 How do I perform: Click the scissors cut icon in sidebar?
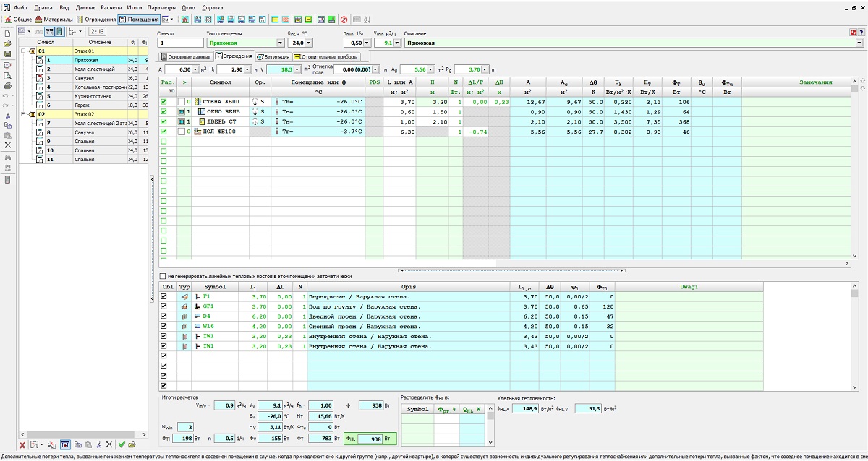click(7, 115)
